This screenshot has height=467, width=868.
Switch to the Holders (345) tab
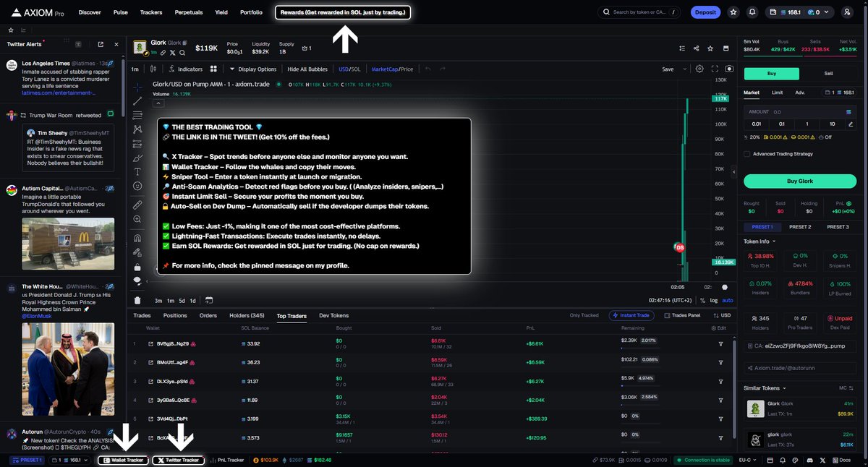click(x=247, y=315)
